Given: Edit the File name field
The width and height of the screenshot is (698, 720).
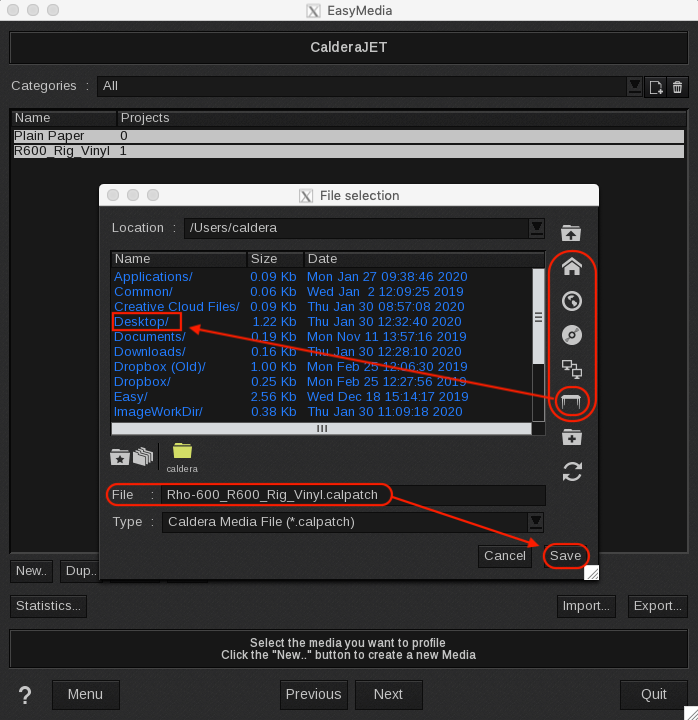Looking at the screenshot, I should 353,495.
